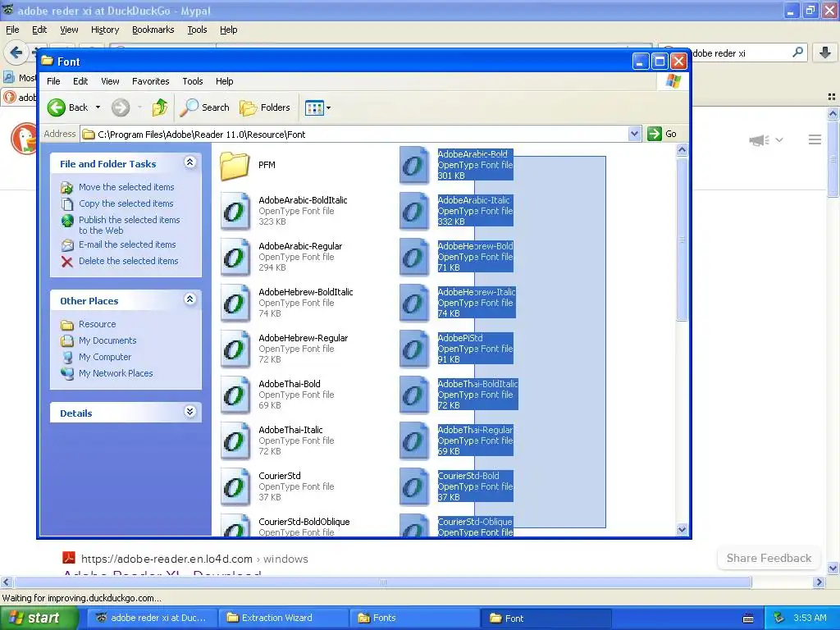This screenshot has width=840, height=630.
Task: Click search magnifier in Mypal search box
Action: click(x=797, y=52)
